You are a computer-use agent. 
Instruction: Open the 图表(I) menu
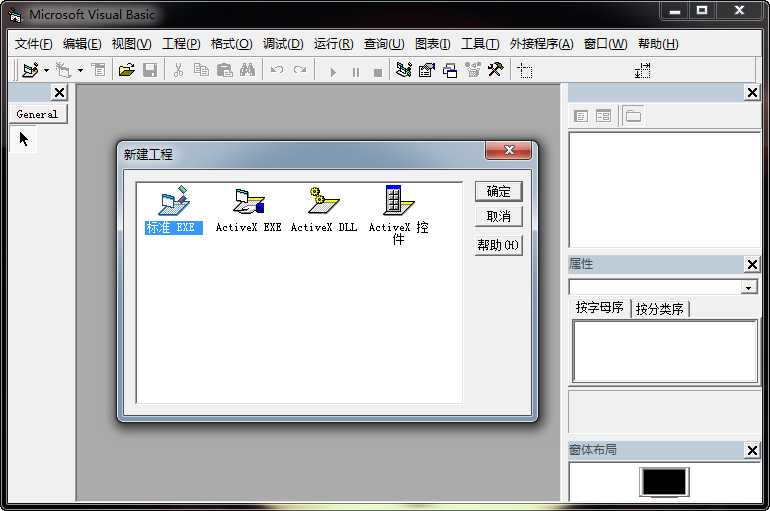pyautogui.click(x=432, y=44)
